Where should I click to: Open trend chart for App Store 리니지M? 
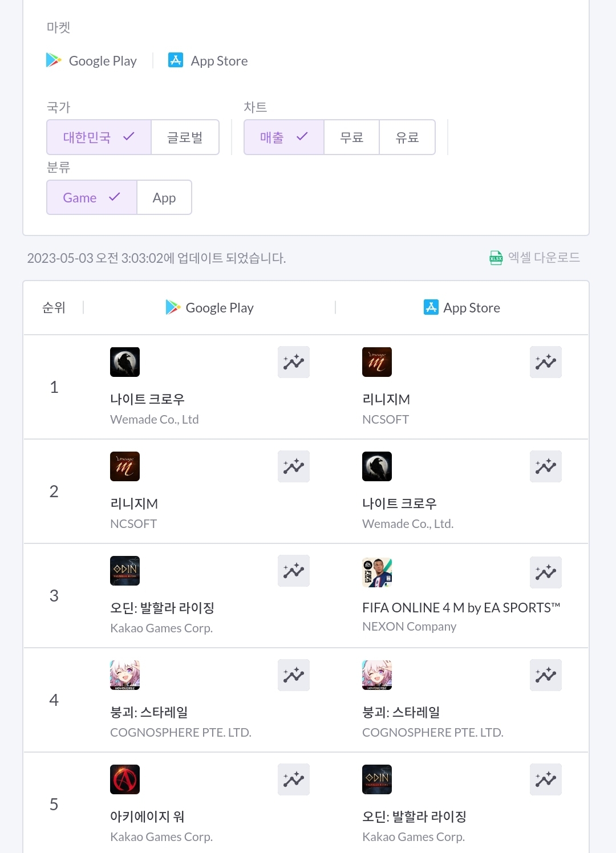(x=545, y=362)
